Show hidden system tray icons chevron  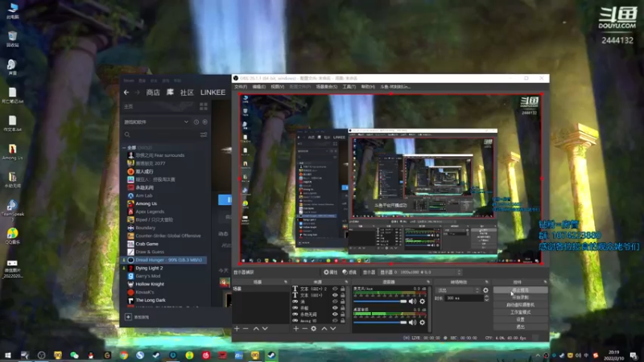[538, 355]
